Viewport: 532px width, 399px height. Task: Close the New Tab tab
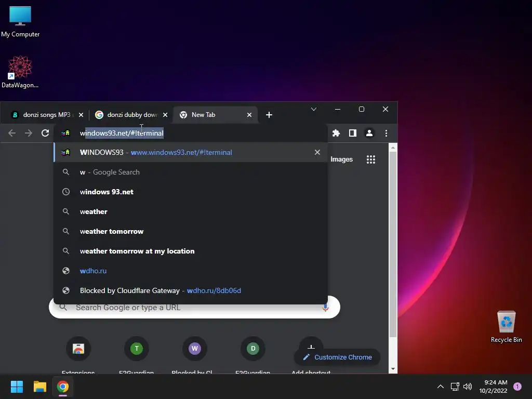coord(249,115)
